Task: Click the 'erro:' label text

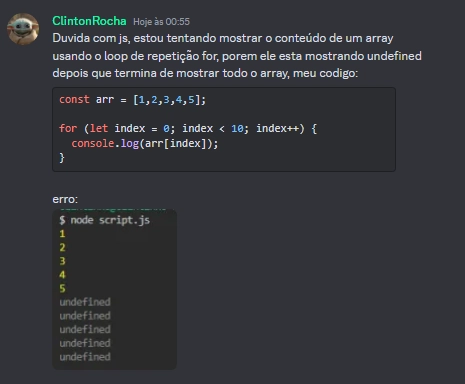Action: tap(65, 199)
